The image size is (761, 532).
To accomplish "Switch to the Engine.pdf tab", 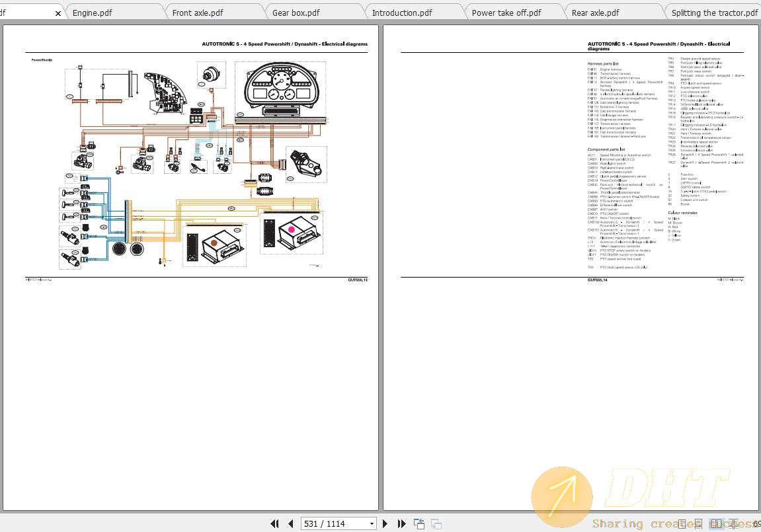I will [93, 12].
